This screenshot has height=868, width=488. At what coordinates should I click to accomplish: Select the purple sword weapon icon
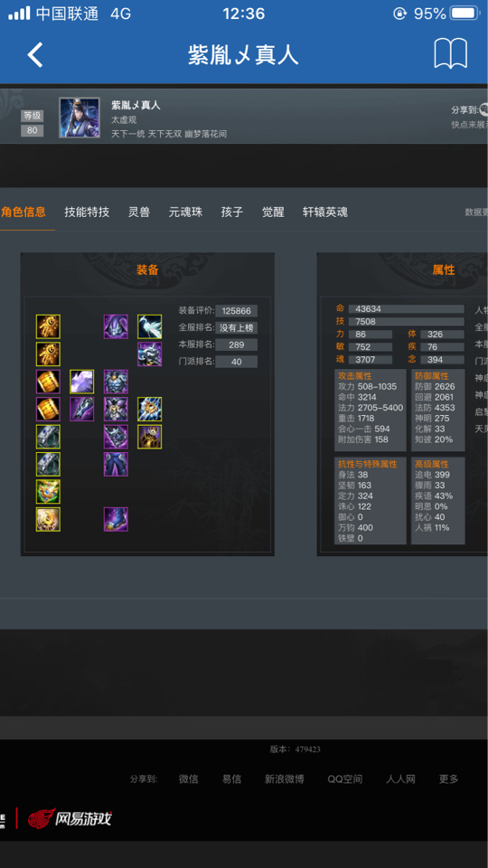[x=82, y=409]
